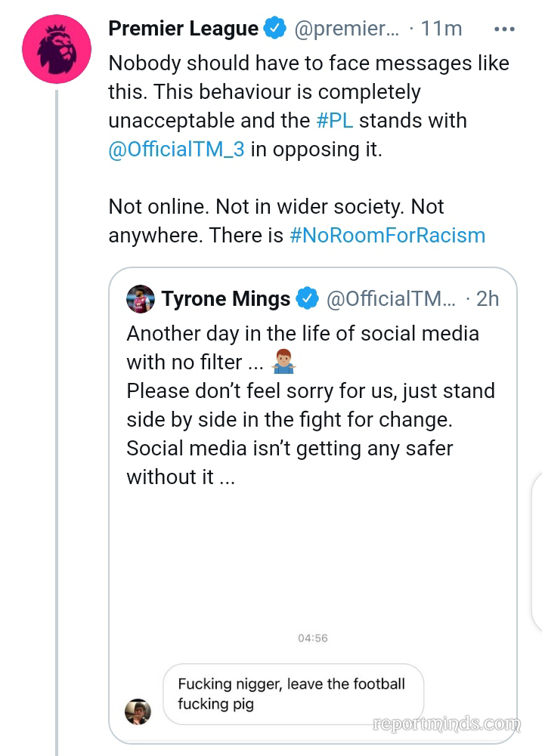Open quoted tweet text starting 'Another day in'
The image size is (542, 756).
coord(302,405)
